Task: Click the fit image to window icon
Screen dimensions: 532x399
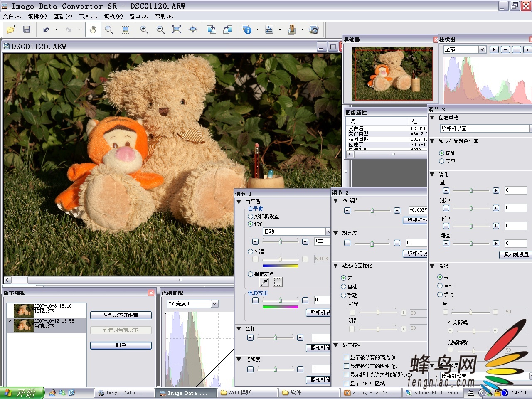Action: point(177,30)
